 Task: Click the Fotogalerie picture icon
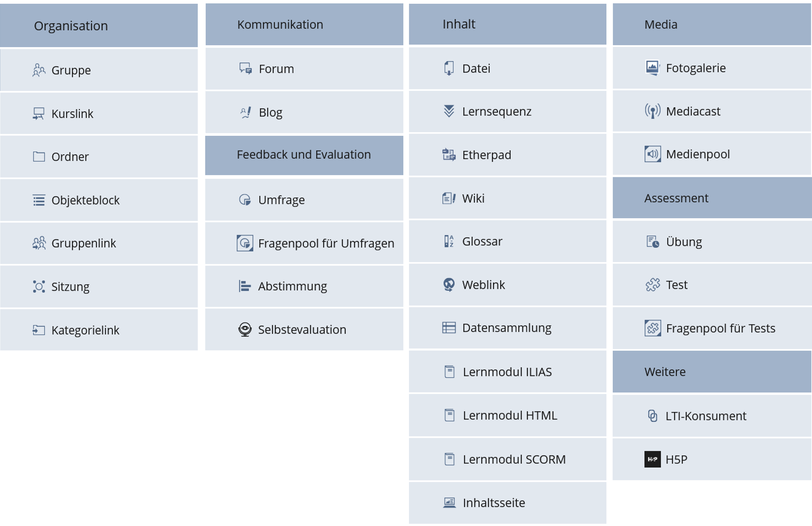pos(652,68)
